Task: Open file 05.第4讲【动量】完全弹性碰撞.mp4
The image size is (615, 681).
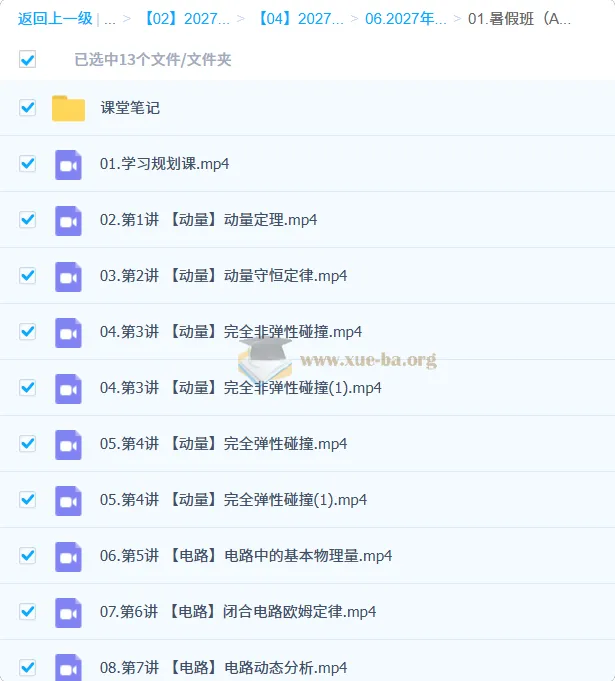Action: coord(224,444)
